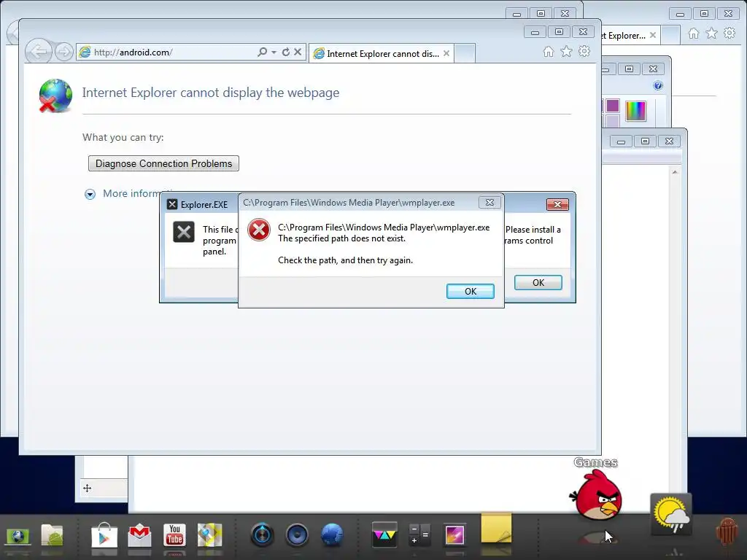Close the Explorer.EXE dialog with red X

(x=557, y=205)
